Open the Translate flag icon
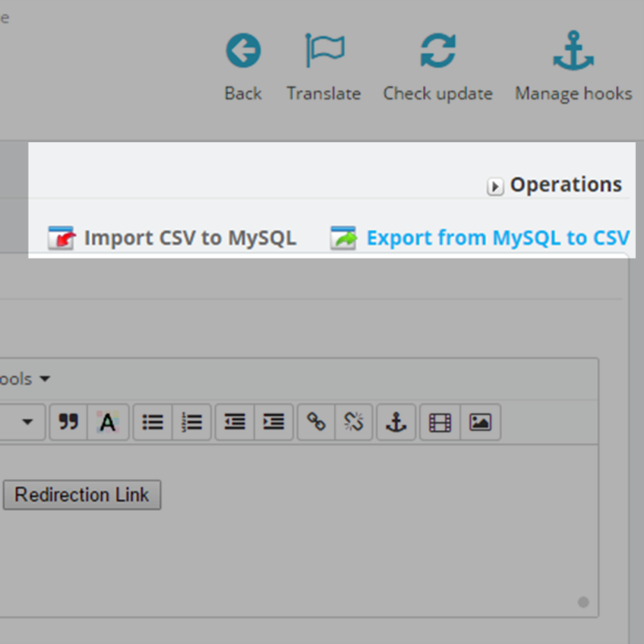Image resolution: width=644 pixels, height=644 pixels. point(325,50)
